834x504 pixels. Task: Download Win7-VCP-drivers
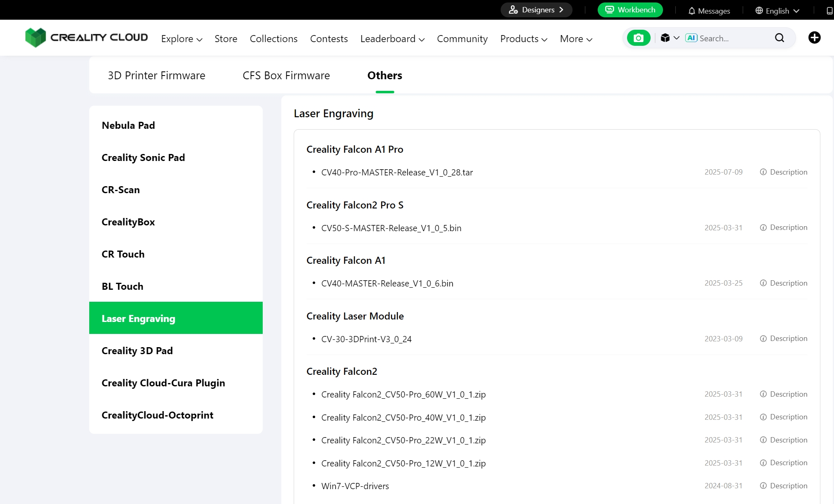point(355,486)
